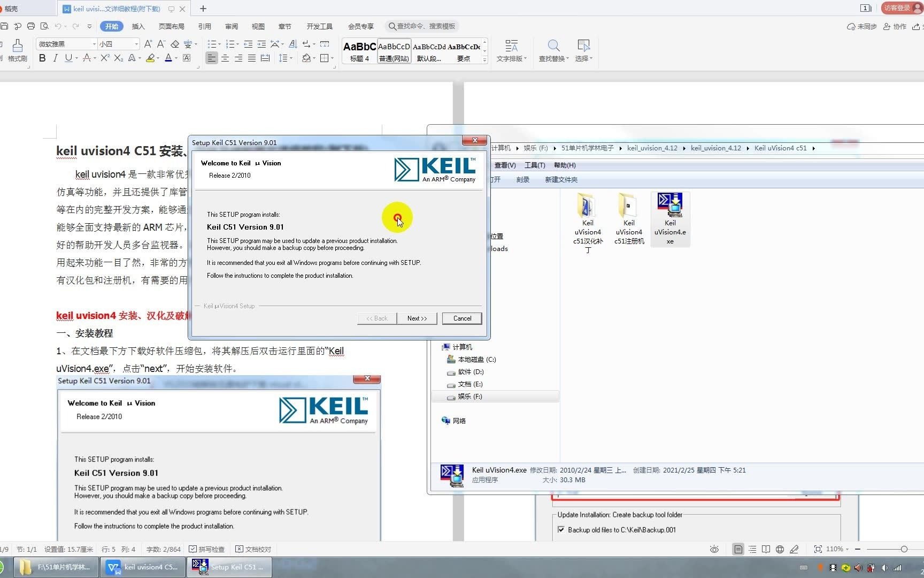Open the Keil uVision4 c51注册机 folder

pos(629,219)
